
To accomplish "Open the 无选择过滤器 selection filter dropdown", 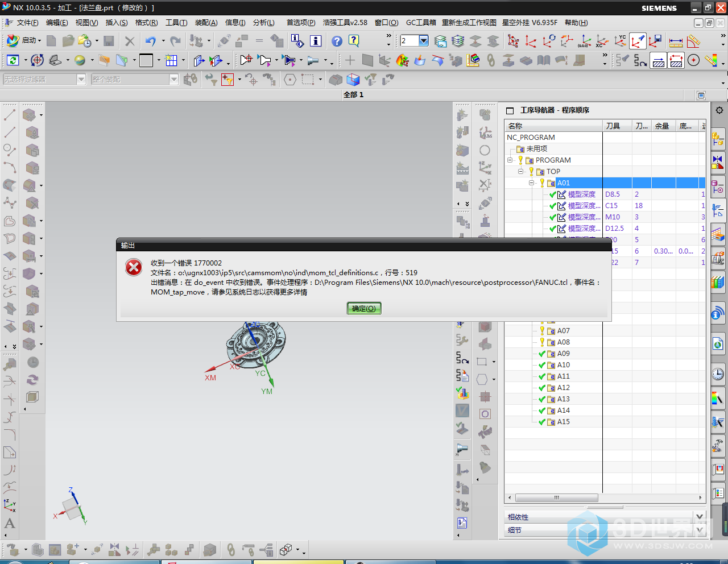I will [x=44, y=80].
